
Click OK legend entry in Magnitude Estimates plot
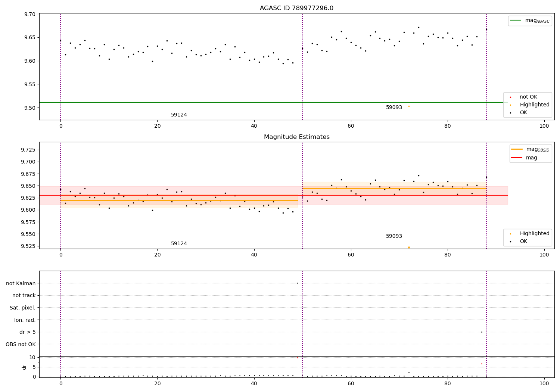pos(519,242)
